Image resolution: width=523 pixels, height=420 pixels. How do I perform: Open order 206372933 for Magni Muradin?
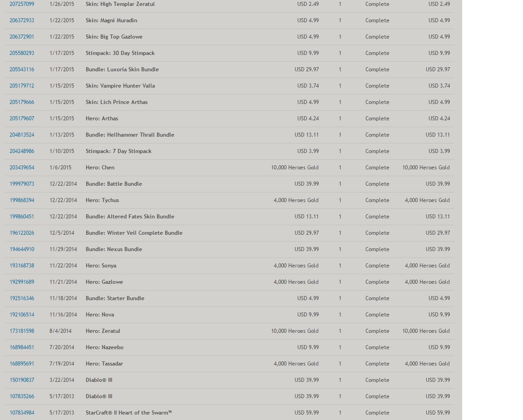coord(22,20)
